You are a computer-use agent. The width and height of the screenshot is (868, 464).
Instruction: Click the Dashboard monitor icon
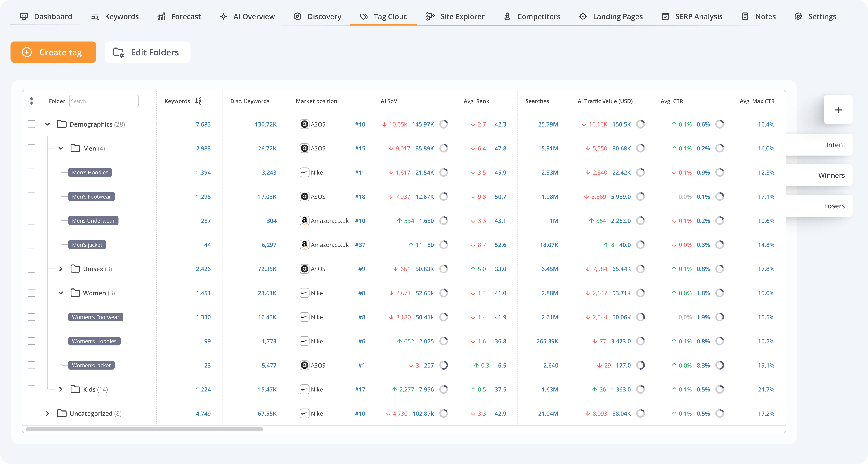[x=24, y=16]
